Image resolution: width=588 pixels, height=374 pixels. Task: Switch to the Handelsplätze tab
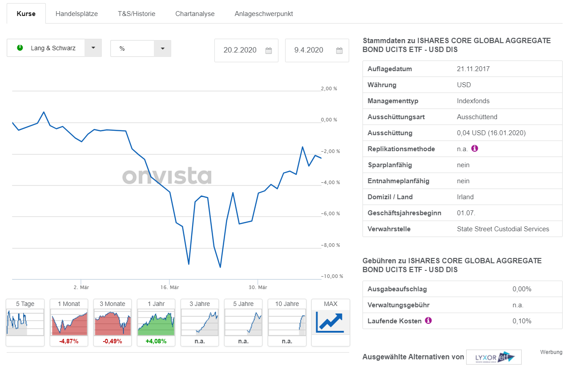point(77,14)
